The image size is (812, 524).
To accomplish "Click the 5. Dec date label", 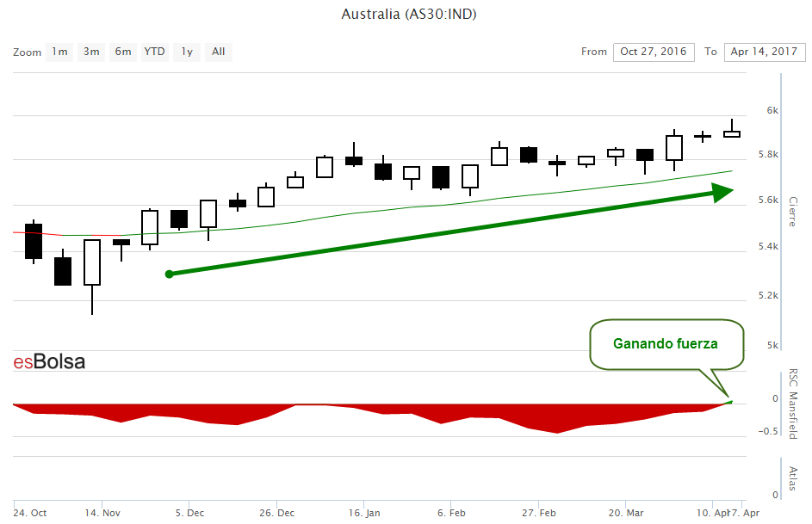I will [189, 513].
